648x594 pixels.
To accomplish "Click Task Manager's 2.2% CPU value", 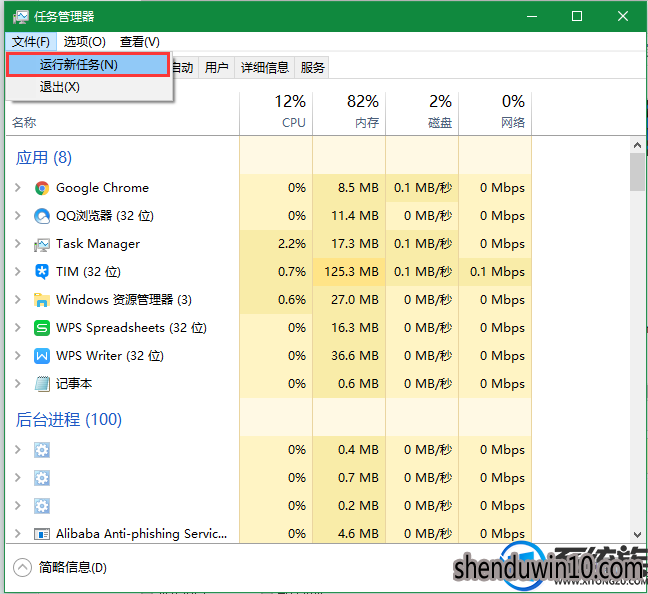I will 292,244.
